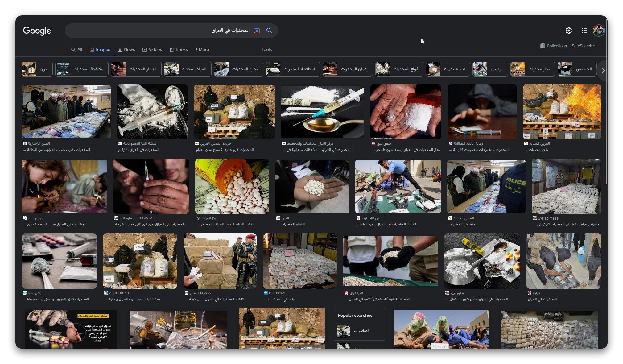Viewport: 623px width, 364px height.
Task: Select the الحشيش filter chip
Action: [577, 69]
